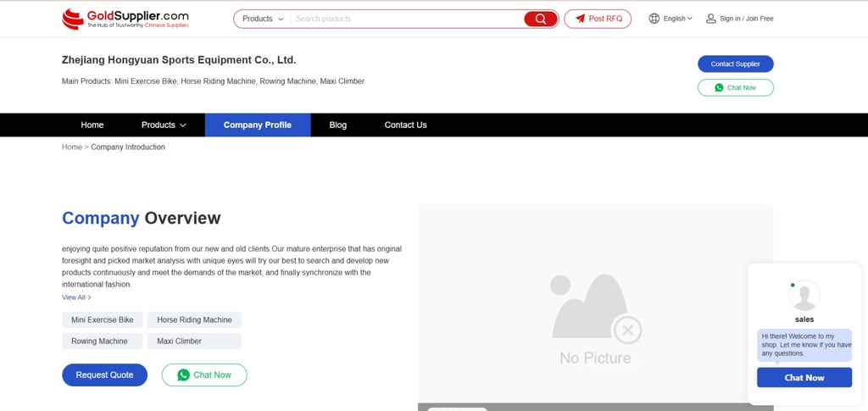
Task: Open the Products category dropdown in search bar
Action: pyautogui.click(x=263, y=19)
